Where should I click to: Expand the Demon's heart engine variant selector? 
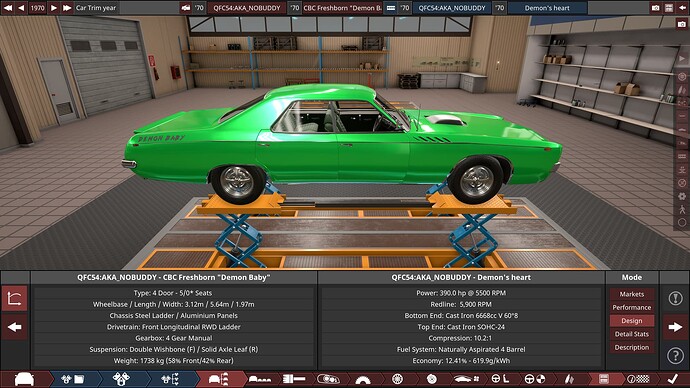(547, 8)
